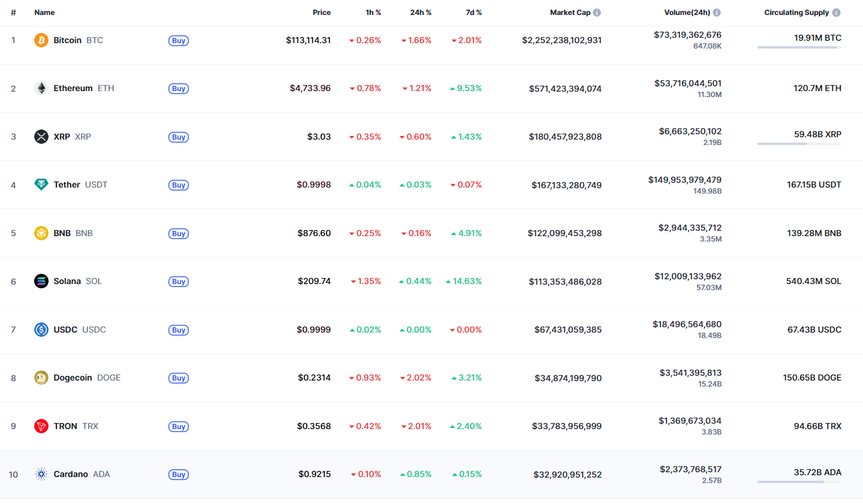Click TRON price $0.3568
The width and height of the screenshot is (863, 504).
[314, 426]
